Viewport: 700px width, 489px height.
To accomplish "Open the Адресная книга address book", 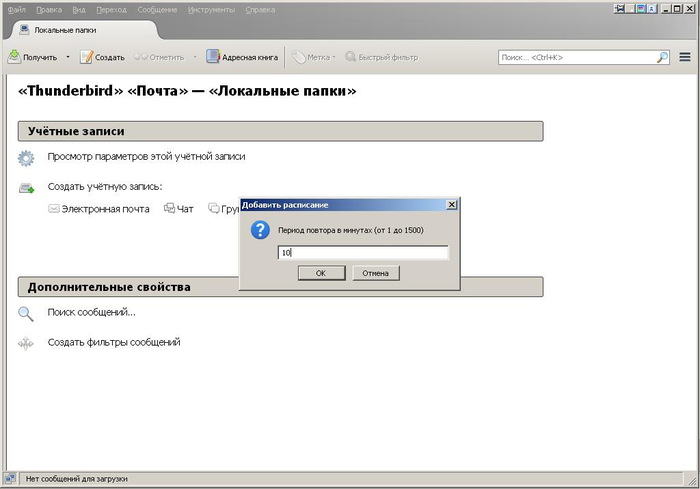I will (x=242, y=57).
